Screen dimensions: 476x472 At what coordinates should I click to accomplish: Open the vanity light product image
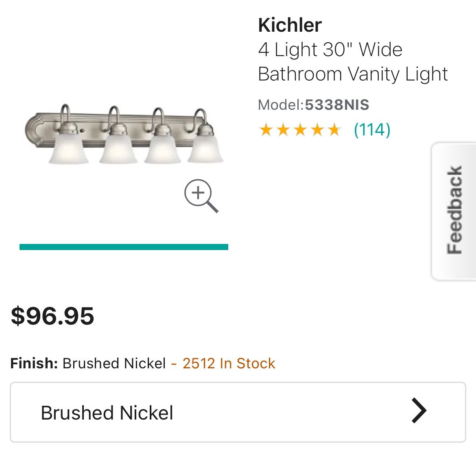point(124,134)
